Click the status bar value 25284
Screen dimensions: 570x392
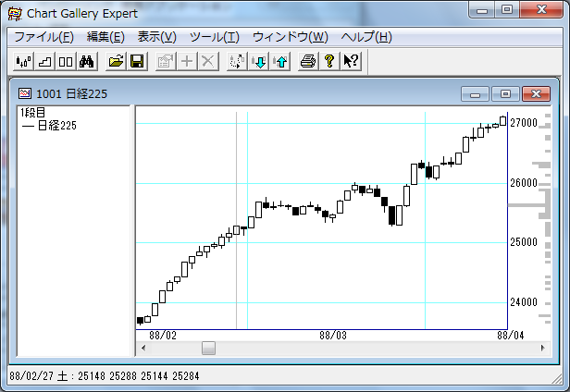click(x=185, y=376)
